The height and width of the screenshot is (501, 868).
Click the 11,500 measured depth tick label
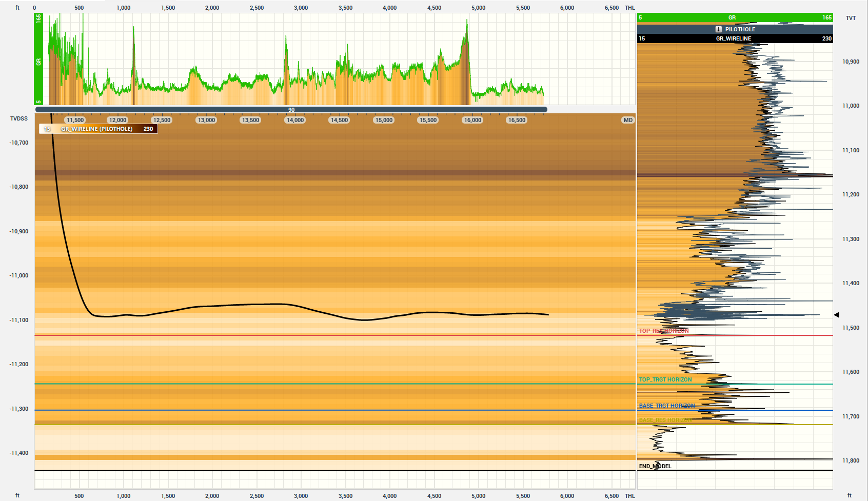(75, 120)
